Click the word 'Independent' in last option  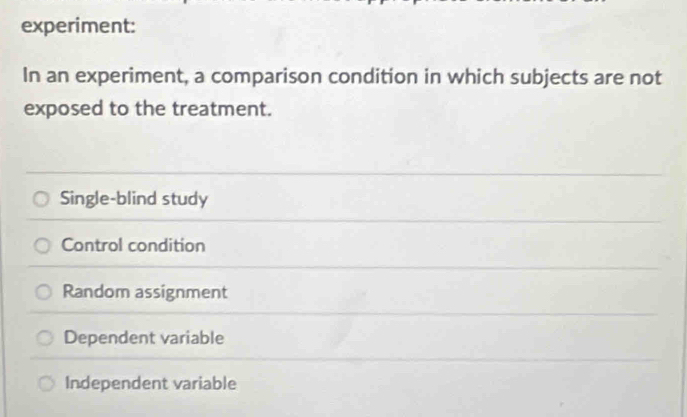tap(117, 384)
